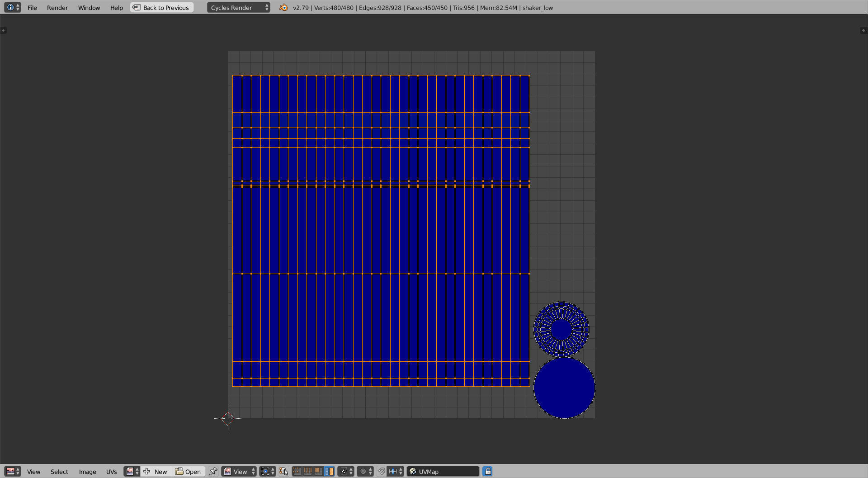The image size is (868, 478).
Task: Click the Back to Previous button
Action: pyautogui.click(x=162, y=7)
